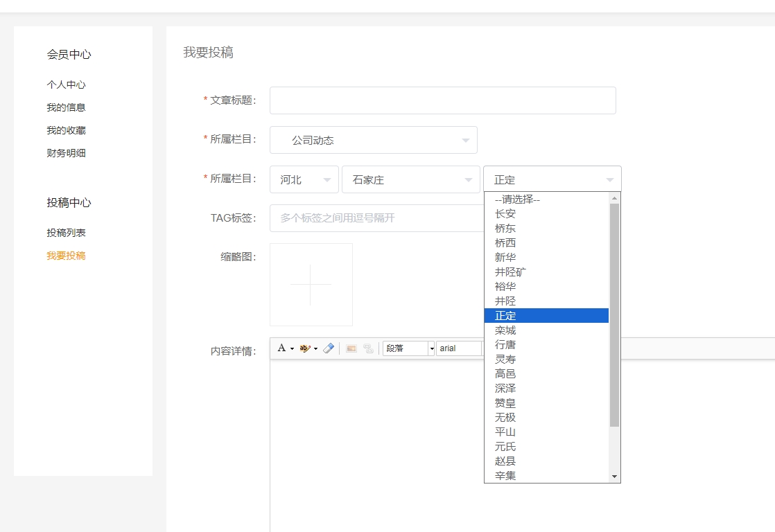Click the TAG标签 input field
Image resolution: width=775 pixels, height=532 pixels.
click(x=376, y=218)
